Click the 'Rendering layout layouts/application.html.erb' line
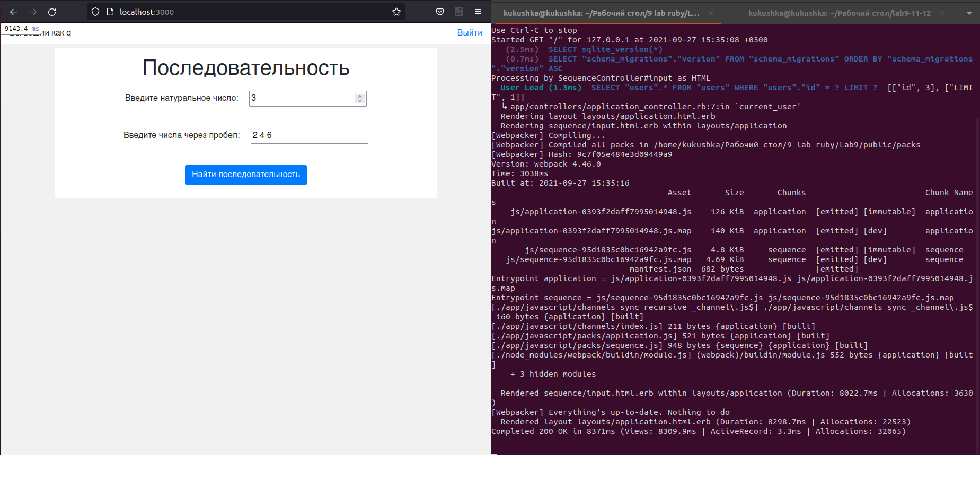The height and width of the screenshot is (479, 980). click(608, 116)
